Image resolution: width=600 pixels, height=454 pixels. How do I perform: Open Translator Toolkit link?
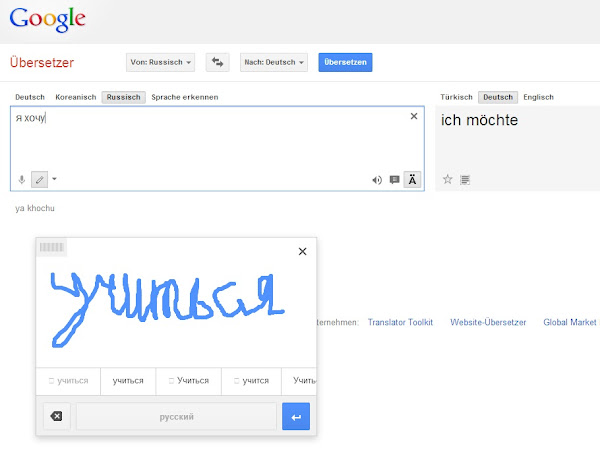click(x=400, y=322)
